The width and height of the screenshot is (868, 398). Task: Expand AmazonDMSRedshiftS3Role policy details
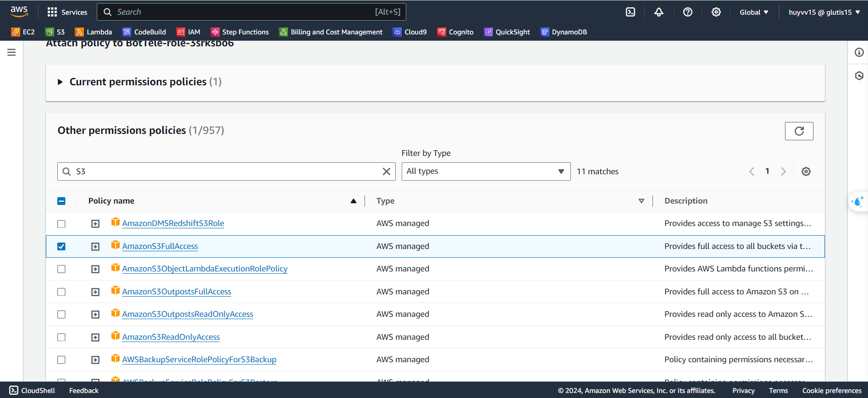95,224
